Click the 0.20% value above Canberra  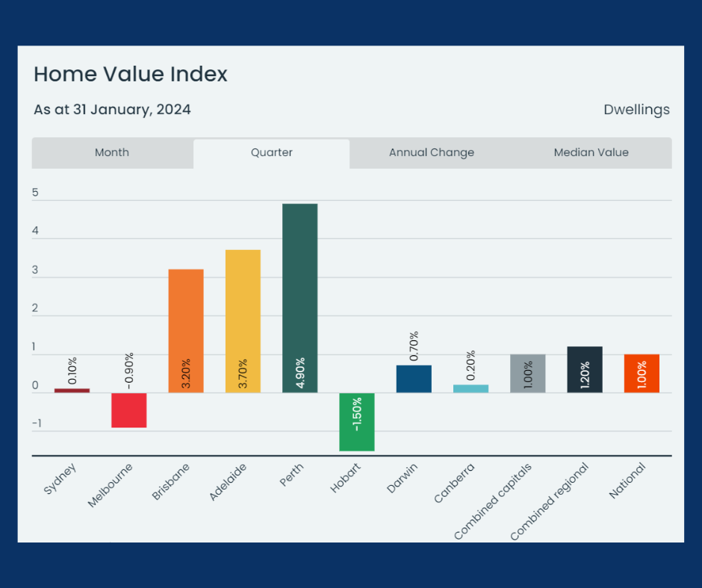pyautogui.click(x=470, y=366)
